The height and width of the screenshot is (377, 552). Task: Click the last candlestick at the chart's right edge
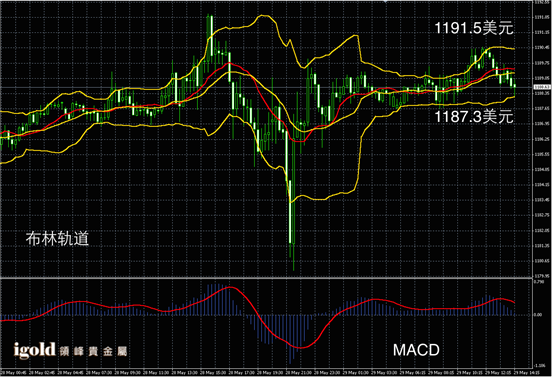click(515, 90)
